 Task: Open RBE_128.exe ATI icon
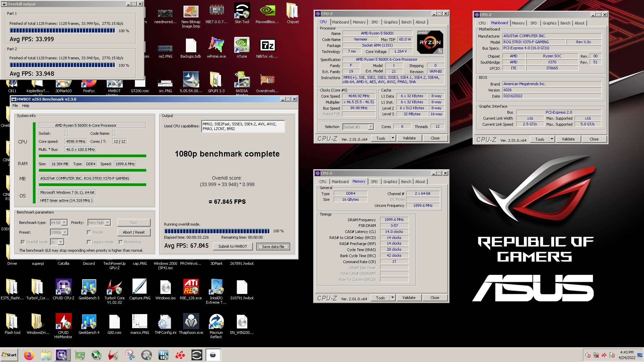(191, 290)
